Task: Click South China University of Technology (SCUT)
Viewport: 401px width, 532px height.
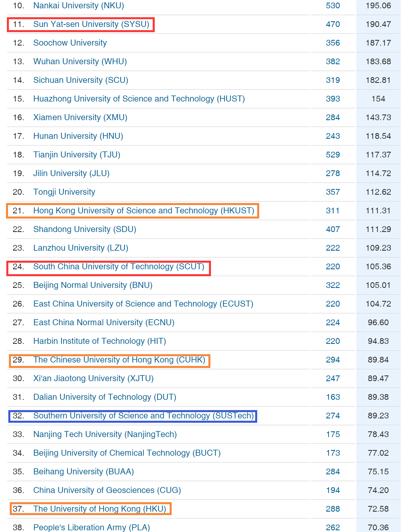Action: click(119, 267)
